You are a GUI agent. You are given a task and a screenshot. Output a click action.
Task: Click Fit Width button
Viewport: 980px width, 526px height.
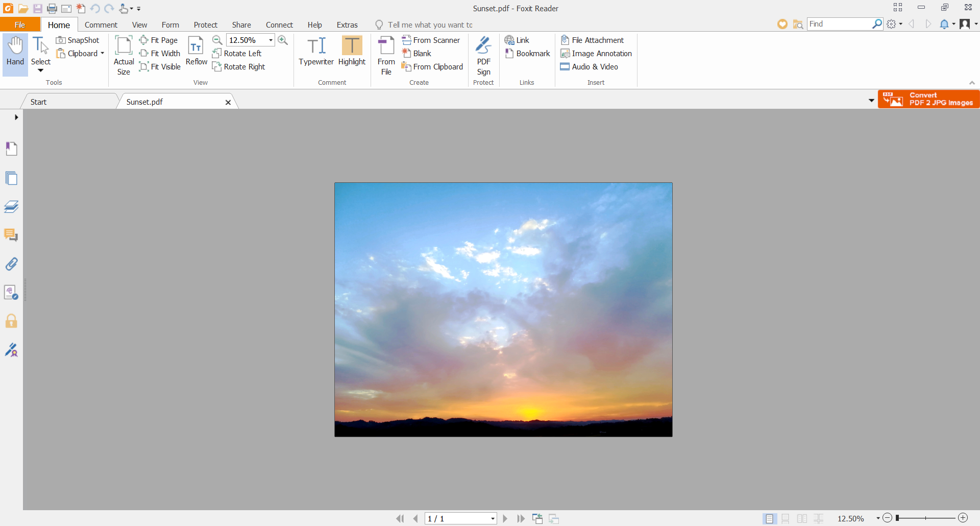[x=160, y=54]
